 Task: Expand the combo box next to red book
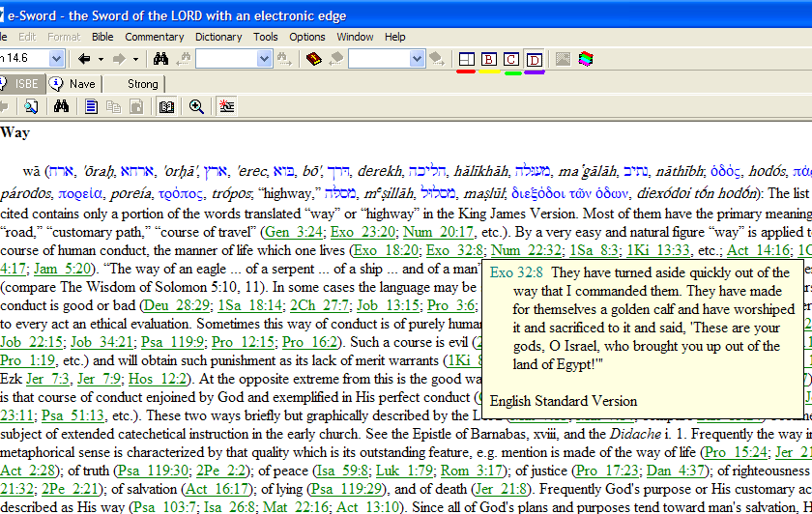417,59
